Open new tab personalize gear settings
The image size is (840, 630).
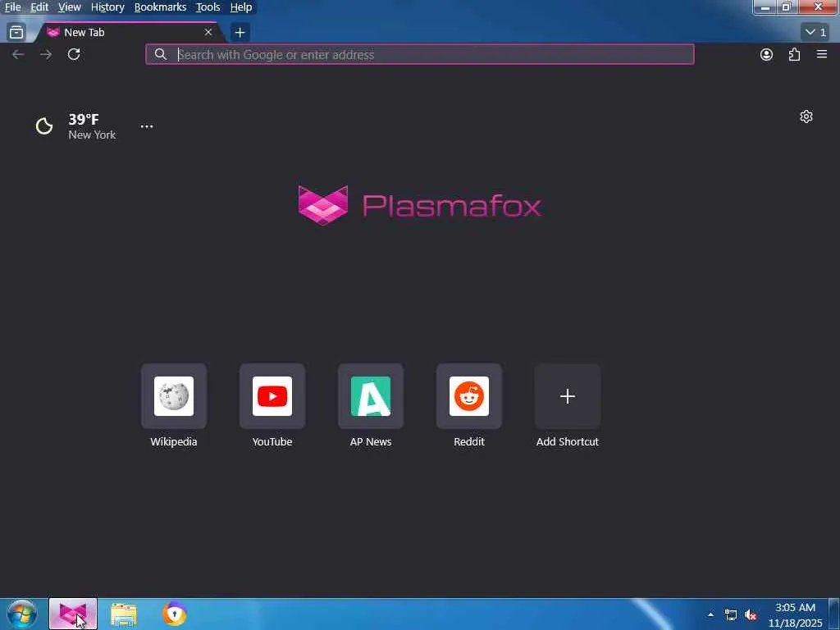coord(806,116)
